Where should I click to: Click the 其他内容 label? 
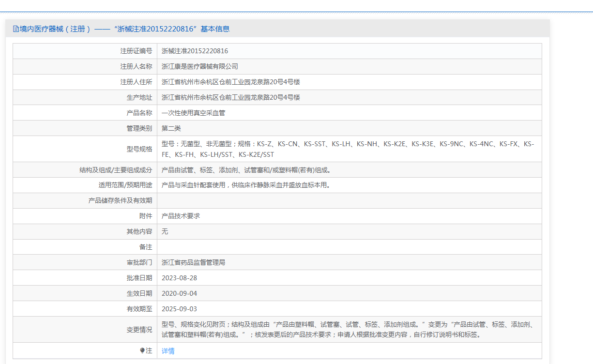pyautogui.click(x=139, y=232)
